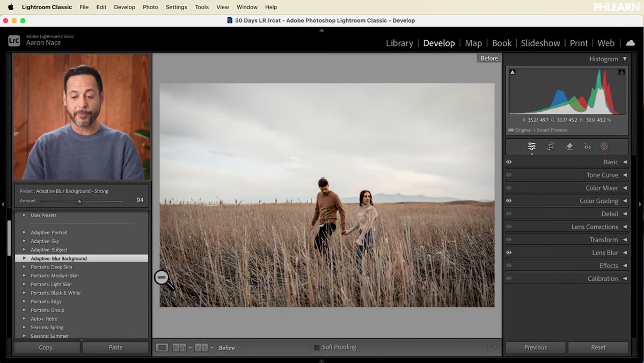The image size is (644, 363).
Task: Switch to the Slideshow module
Action: click(540, 43)
